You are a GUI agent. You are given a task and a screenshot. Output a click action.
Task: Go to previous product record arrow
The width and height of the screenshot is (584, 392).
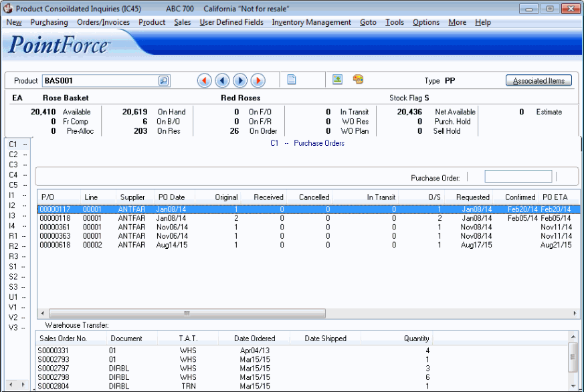[x=222, y=80]
